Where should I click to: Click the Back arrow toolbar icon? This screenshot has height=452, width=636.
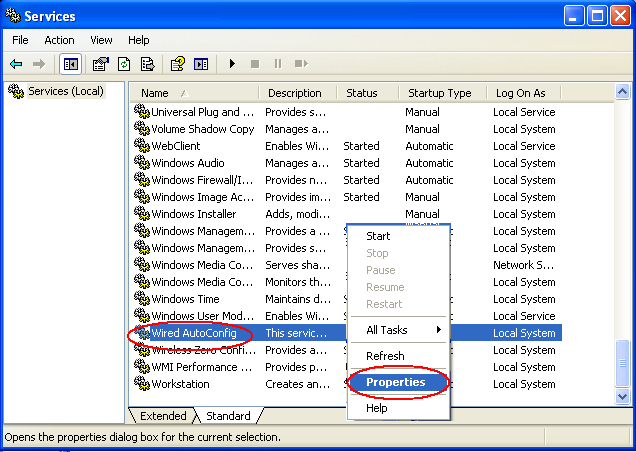click(16, 64)
